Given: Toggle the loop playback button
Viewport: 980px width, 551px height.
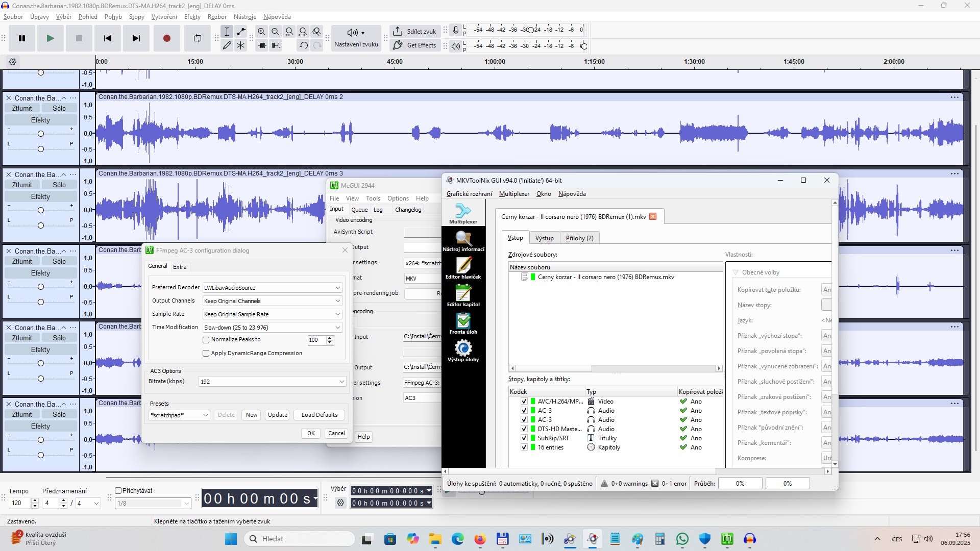Looking at the screenshot, I should [x=197, y=38].
